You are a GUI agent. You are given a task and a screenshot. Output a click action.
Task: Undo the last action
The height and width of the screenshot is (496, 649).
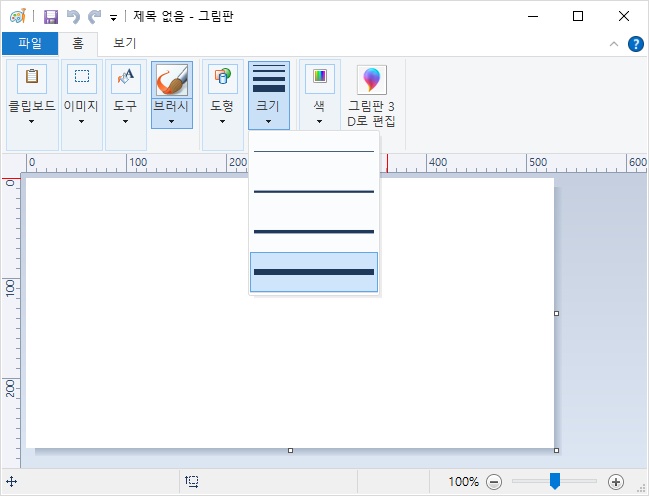coord(73,17)
